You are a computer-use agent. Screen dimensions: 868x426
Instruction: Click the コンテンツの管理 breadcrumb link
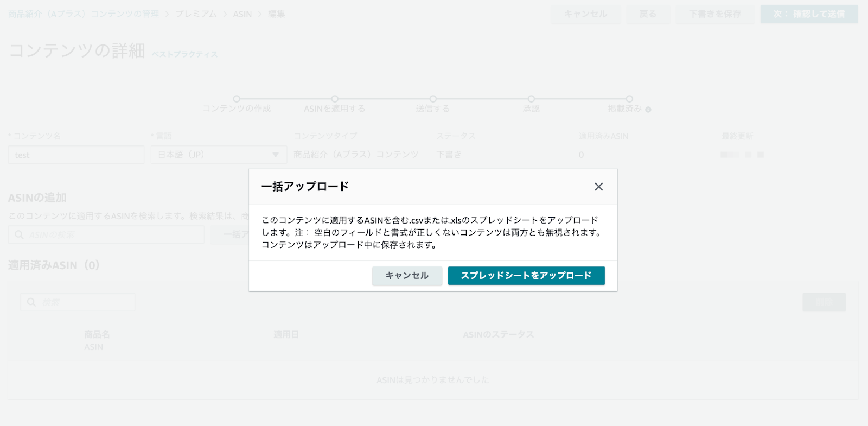[x=84, y=14]
